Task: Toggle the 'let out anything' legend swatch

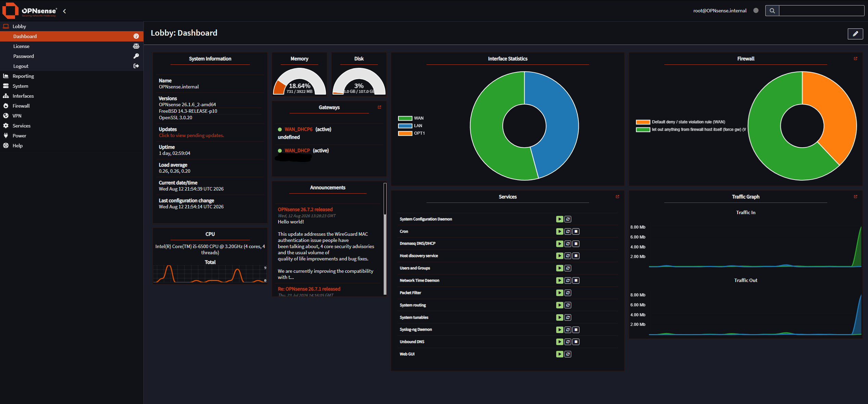Action: pyautogui.click(x=643, y=130)
